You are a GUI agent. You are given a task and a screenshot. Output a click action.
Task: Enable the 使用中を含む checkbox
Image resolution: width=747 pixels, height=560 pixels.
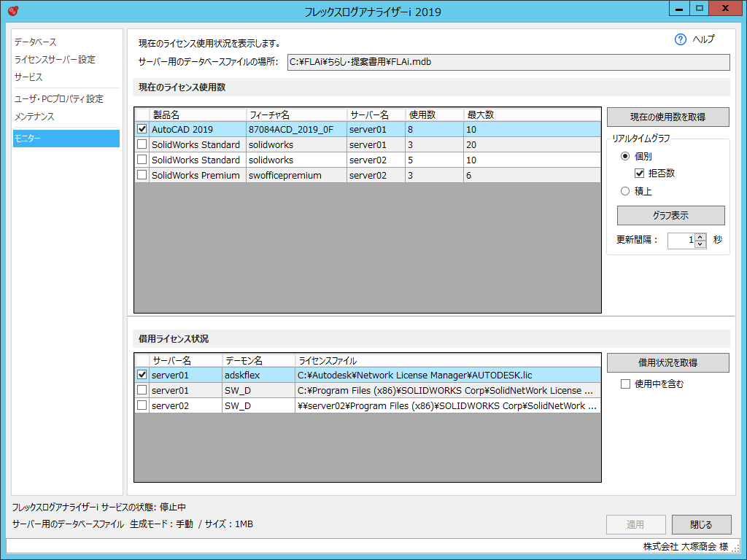click(625, 384)
